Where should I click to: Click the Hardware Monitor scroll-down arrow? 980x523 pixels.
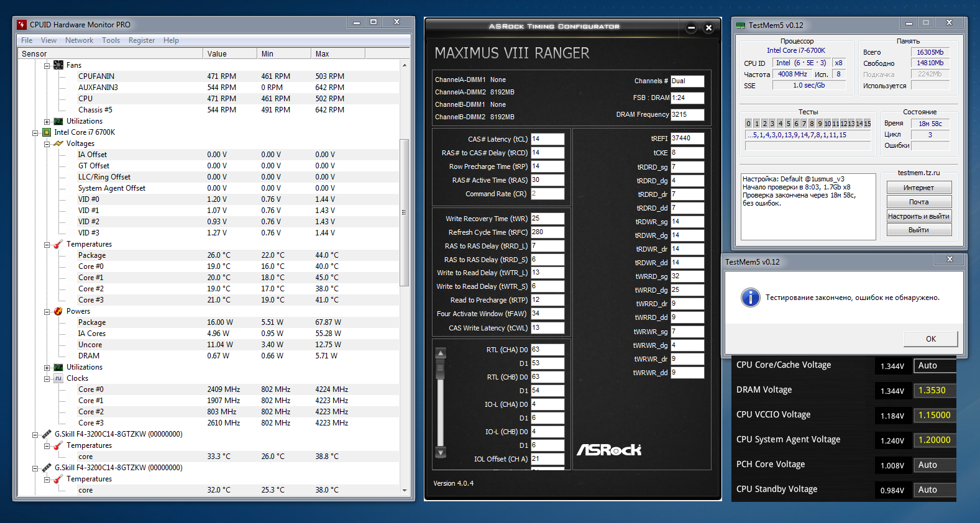click(405, 490)
